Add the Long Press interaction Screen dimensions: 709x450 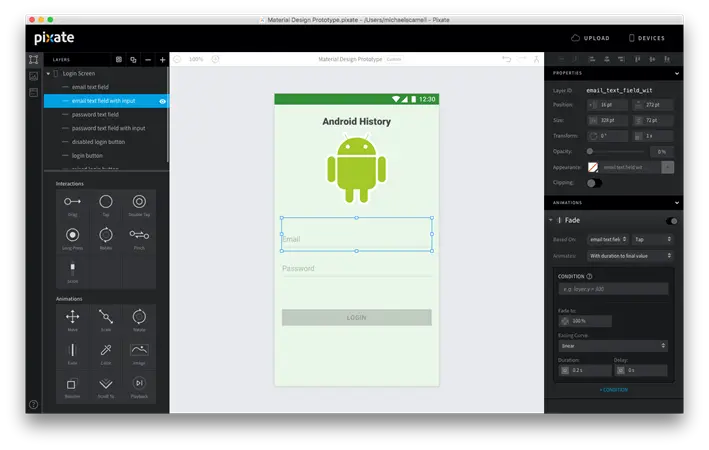[x=72, y=239]
